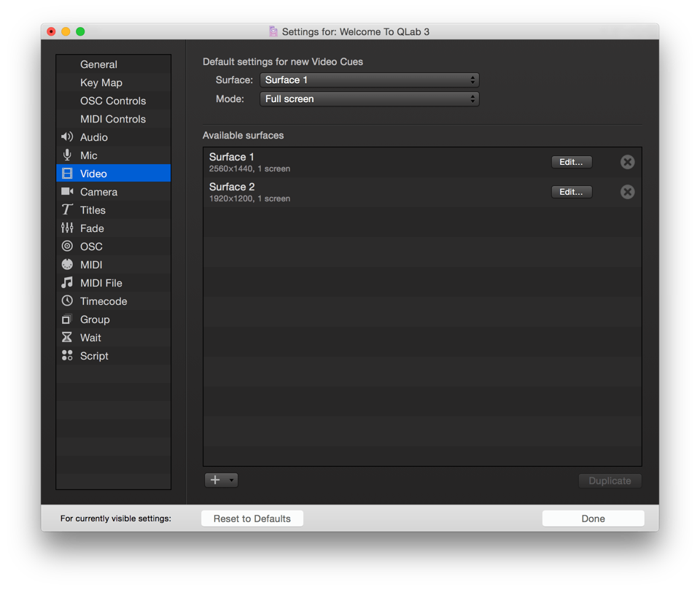Select the Timecode clock icon
The width and height of the screenshot is (700, 590).
(67, 301)
